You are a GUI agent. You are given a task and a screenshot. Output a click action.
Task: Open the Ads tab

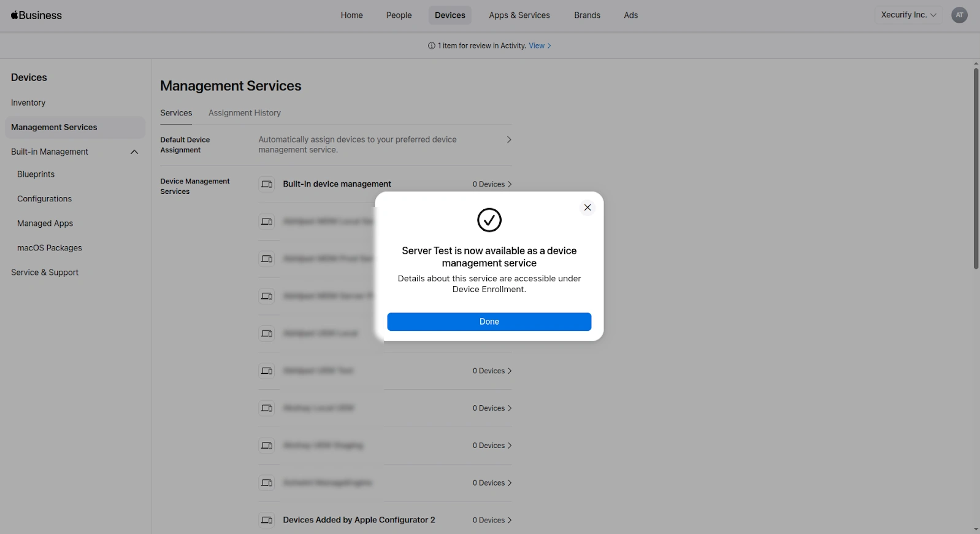tap(631, 15)
